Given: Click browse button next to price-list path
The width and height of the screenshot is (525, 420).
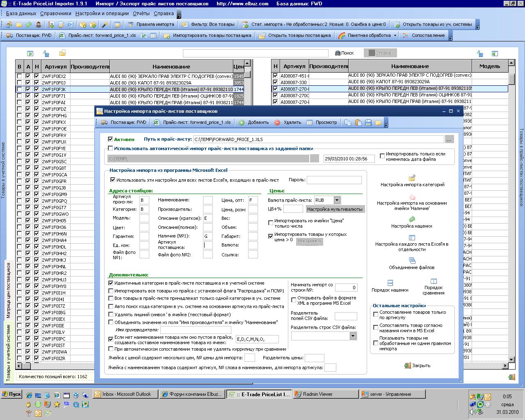Looking at the screenshot, I should pos(449,139).
